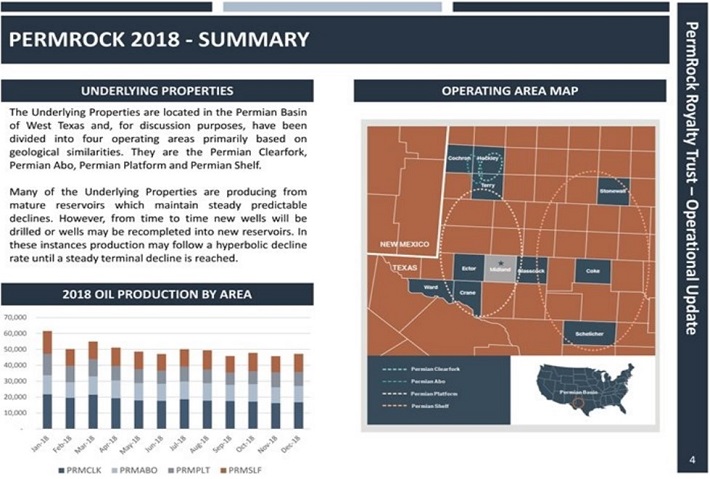710x479 pixels.
Task: Click the Permian Basin US inset map
Action: (585, 389)
